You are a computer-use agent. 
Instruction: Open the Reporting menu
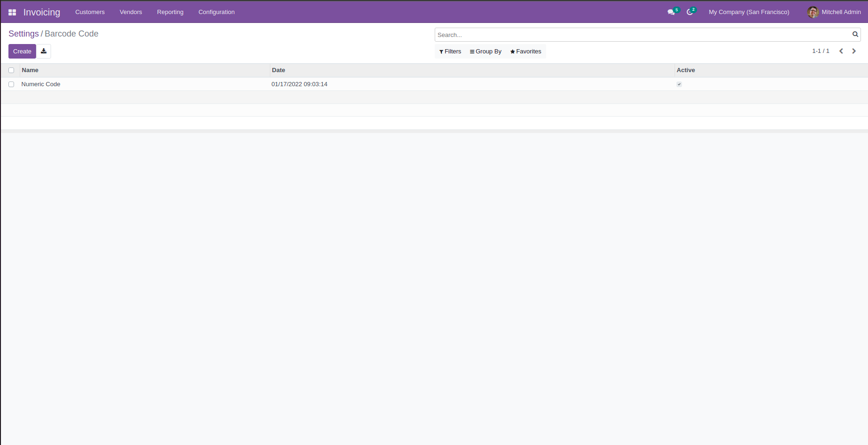(x=170, y=12)
